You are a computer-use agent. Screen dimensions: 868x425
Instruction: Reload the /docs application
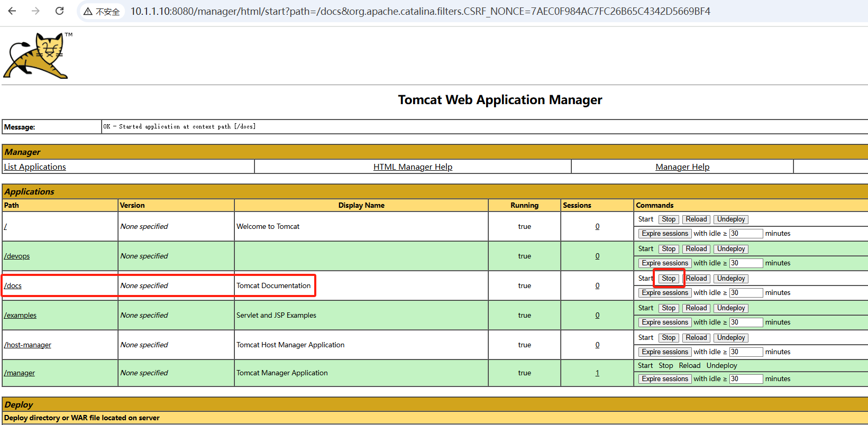tap(696, 279)
